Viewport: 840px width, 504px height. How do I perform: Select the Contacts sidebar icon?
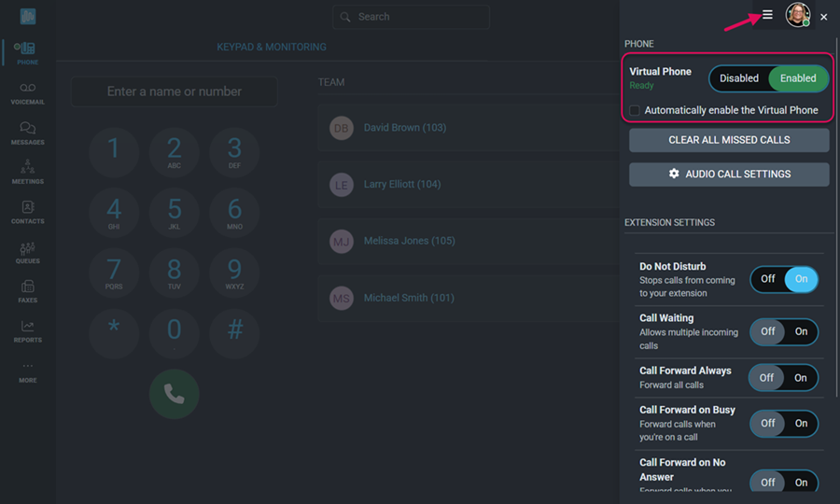tap(27, 212)
